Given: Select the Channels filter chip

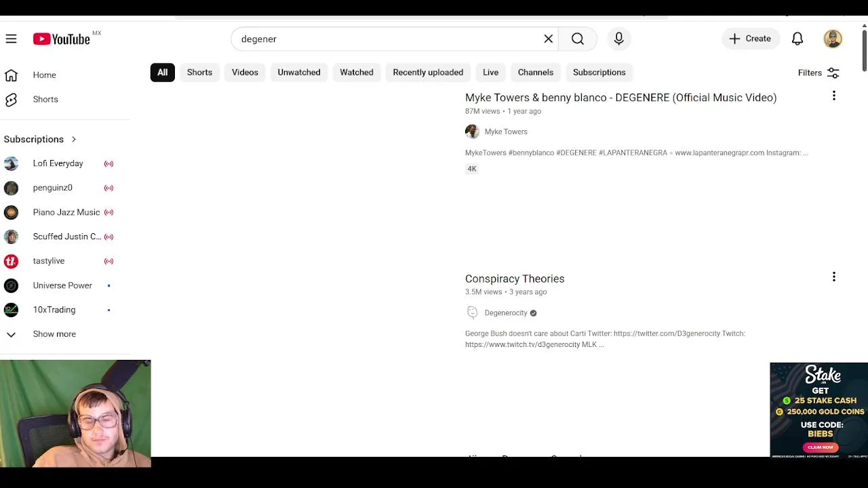Looking at the screenshot, I should pos(536,73).
